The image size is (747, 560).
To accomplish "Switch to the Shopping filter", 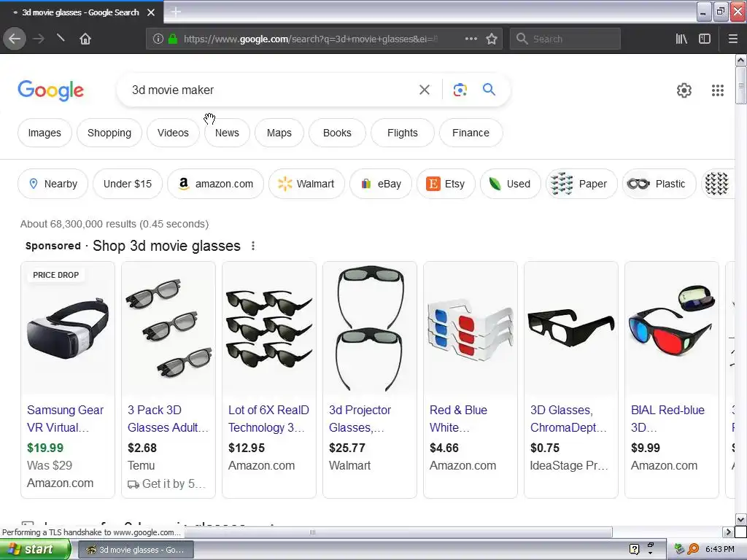I will point(109,133).
